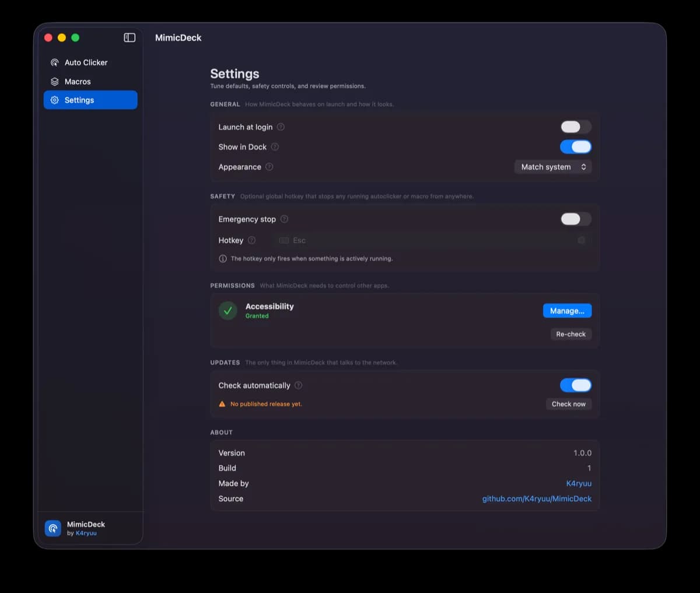Click the 'No published release yet.' message

266,404
